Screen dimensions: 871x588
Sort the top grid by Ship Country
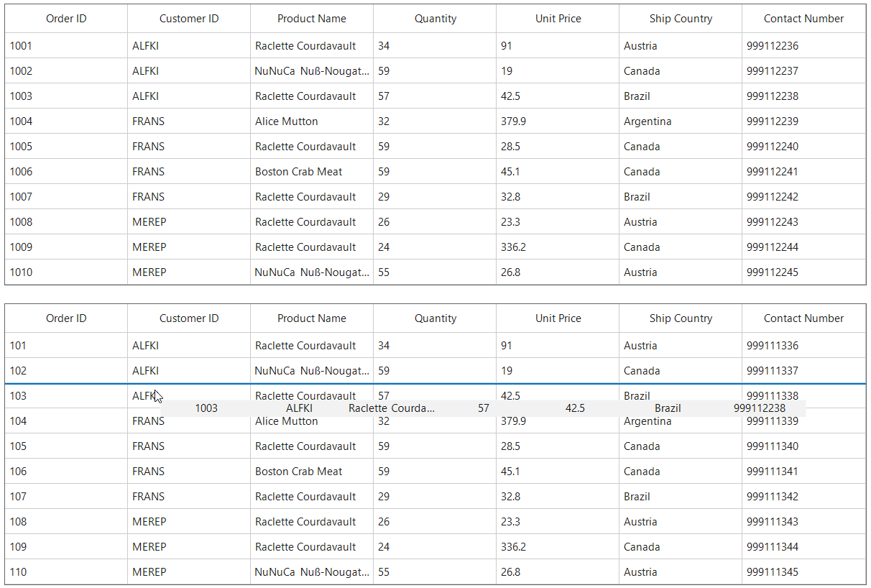680,19
